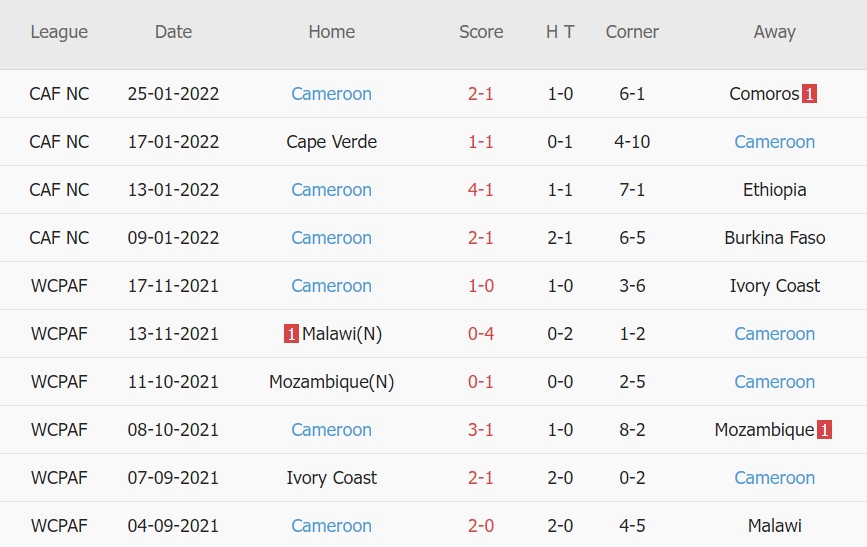The height and width of the screenshot is (547, 867).
Task: Click the 4-1 score against Ethiopia
Action: 481,190
